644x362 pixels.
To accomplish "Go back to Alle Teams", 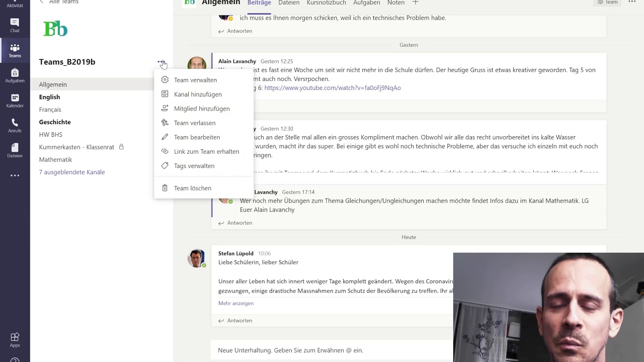I will click(59, 2).
